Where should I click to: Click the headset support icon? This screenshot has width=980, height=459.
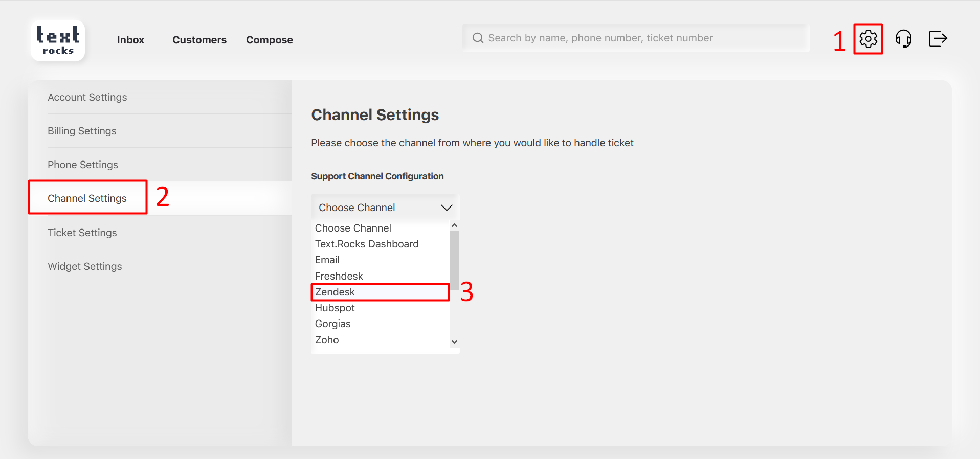[903, 39]
